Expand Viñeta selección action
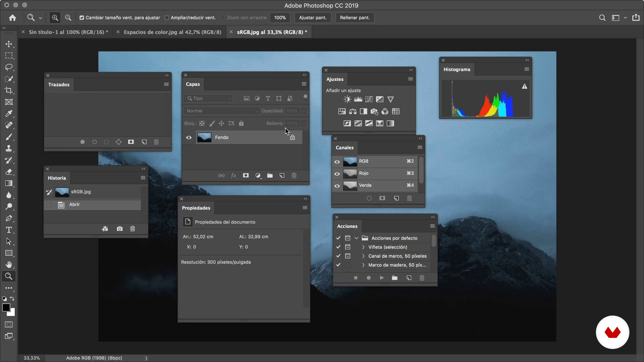This screenshot has height=362, width=644. click(x=363, y=247)
